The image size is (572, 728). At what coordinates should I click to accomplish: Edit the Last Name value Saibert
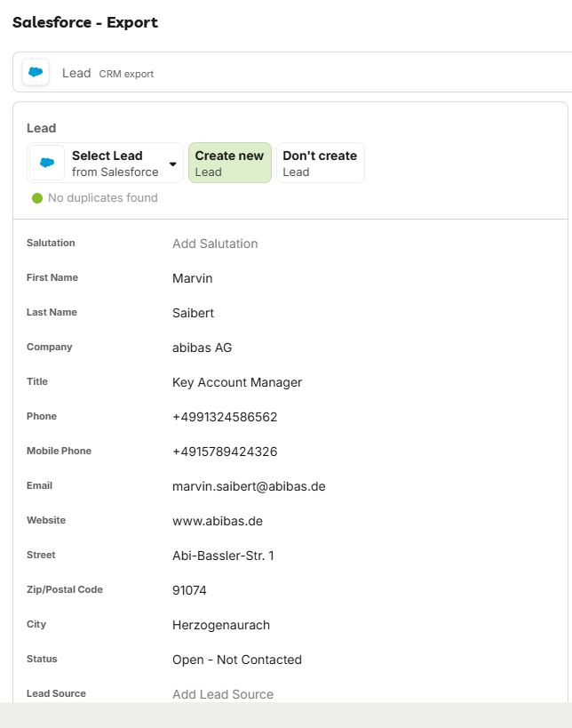point(193,313)
